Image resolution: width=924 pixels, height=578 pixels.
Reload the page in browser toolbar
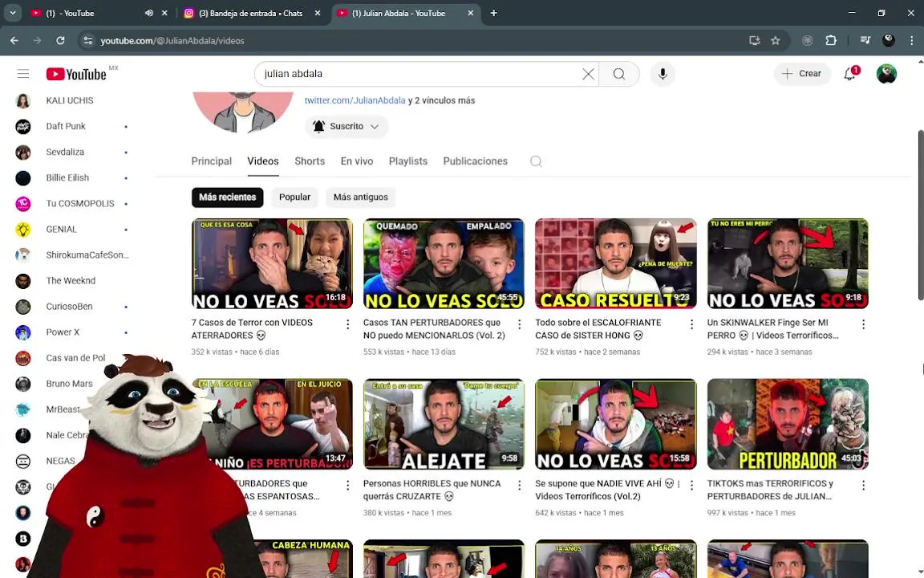[60, 41]
